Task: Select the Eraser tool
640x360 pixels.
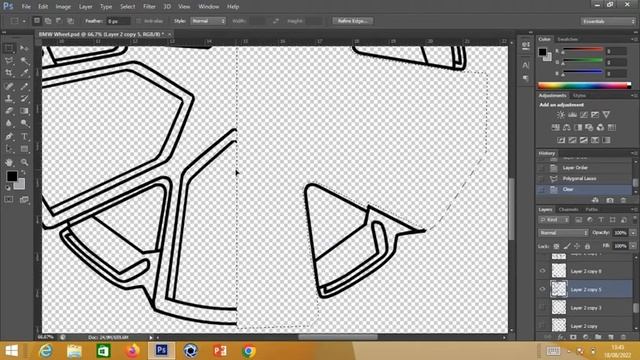Action: 9,111
